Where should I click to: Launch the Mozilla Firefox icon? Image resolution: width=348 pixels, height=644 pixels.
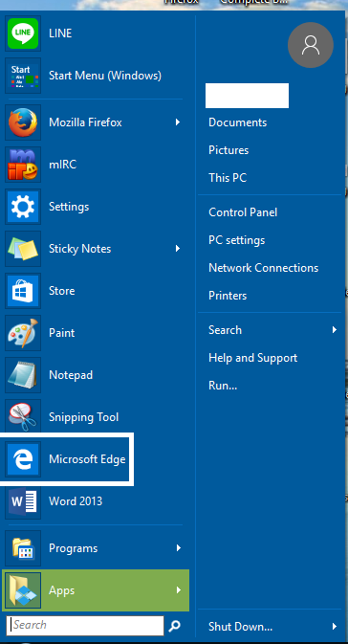click(x=23, y=122)
